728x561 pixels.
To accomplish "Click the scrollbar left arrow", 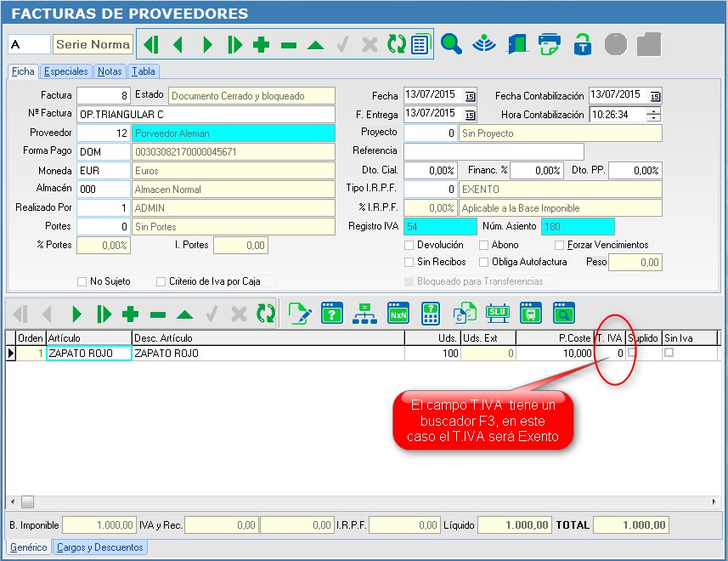I will click(x=13, y=502).
